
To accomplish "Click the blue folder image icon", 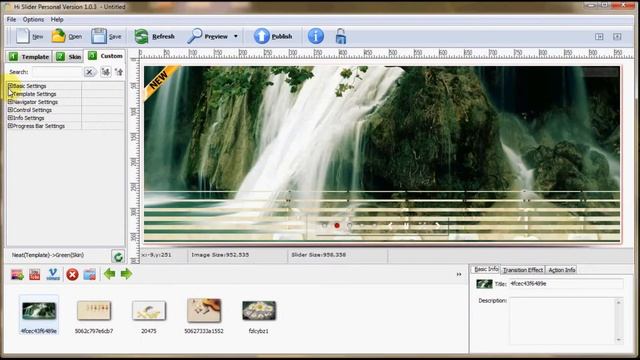I will pyautogui.click(x=90, y=274).
